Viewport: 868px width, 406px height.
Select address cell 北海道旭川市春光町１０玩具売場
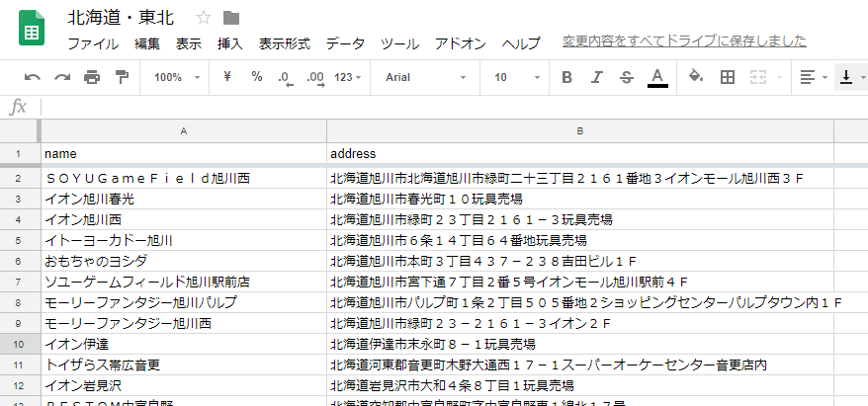coord(580,199)
